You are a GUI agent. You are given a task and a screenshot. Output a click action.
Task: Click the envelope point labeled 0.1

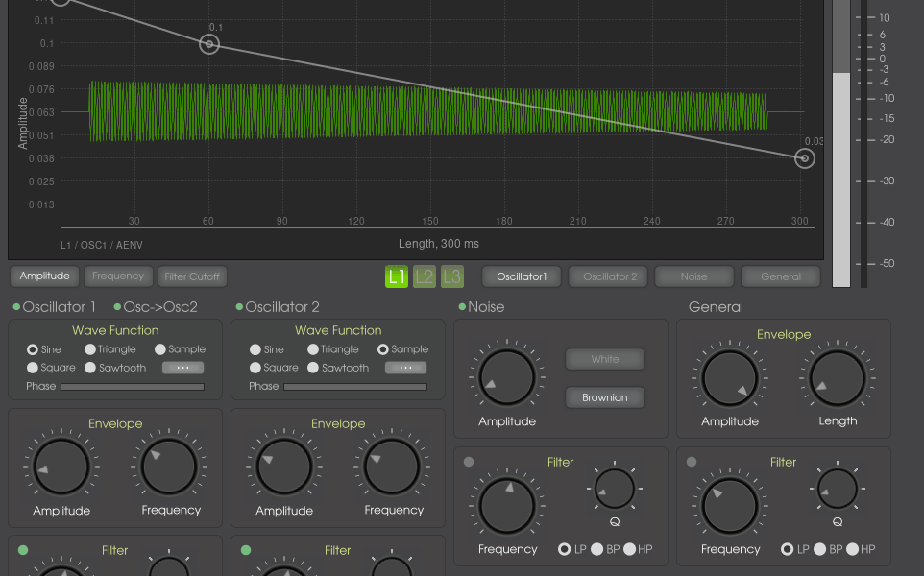pyautogui.click(x=209, y=44)
